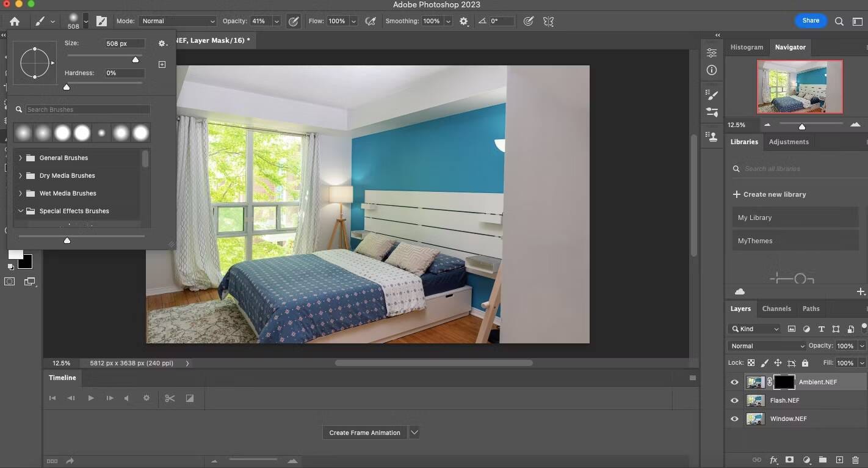Switch to the Histogram tab
This screenshot has height=468, width=868.
(x=747, y=47)
